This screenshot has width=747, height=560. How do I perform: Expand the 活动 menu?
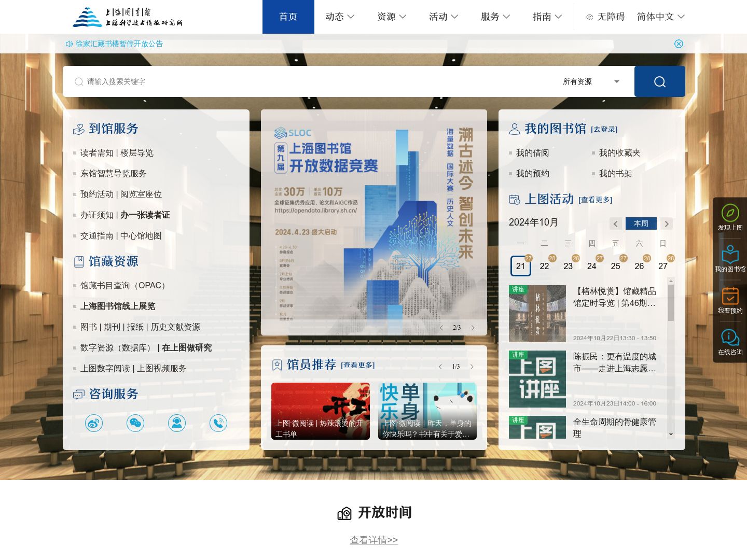tap(444, 17)
